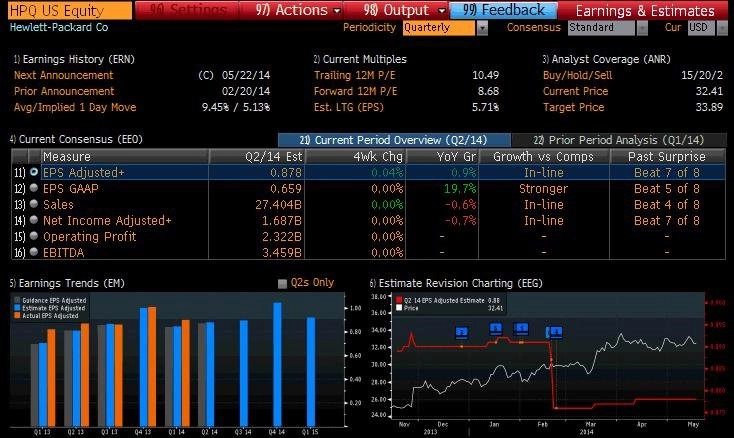The image size is (734, 438).
Task: Click the Stronger growth vs comps cell
Action: (543, 189)
